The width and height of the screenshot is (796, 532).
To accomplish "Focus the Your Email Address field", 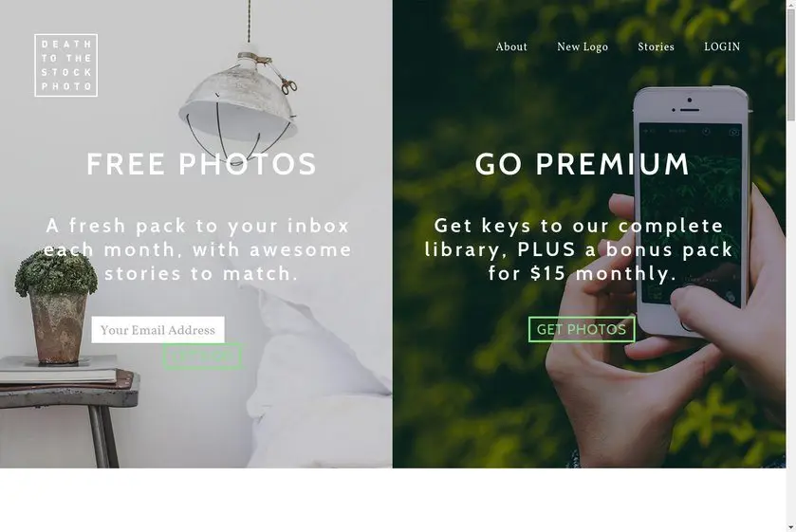I will (157, 330).
